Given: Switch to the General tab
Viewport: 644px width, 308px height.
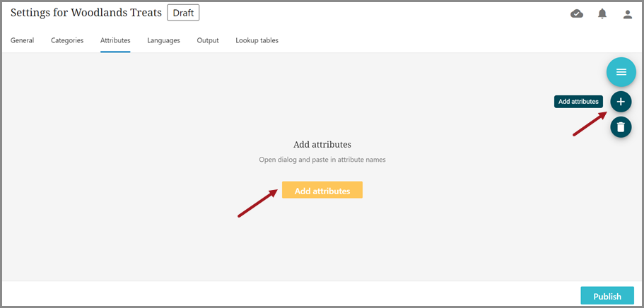Looking at the screenshot, I should (x=22, y=40).
